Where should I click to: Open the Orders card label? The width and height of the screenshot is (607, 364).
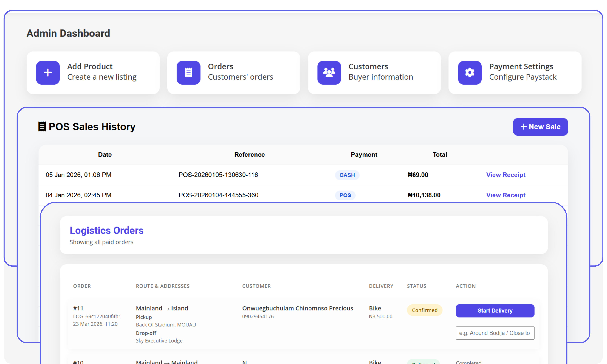coord(221,66)
